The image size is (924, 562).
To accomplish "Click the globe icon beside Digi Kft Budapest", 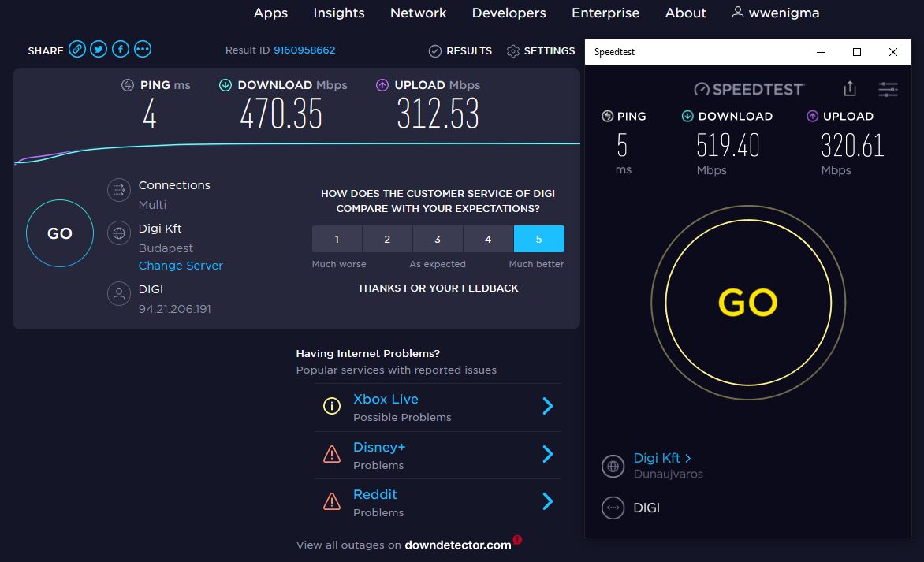I will pos(119,233).
